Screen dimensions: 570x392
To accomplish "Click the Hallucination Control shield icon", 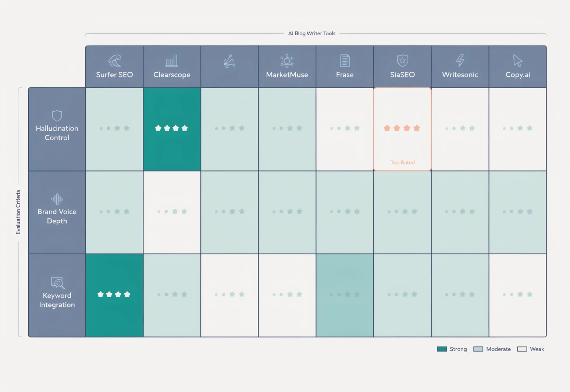I will (57, 116).
